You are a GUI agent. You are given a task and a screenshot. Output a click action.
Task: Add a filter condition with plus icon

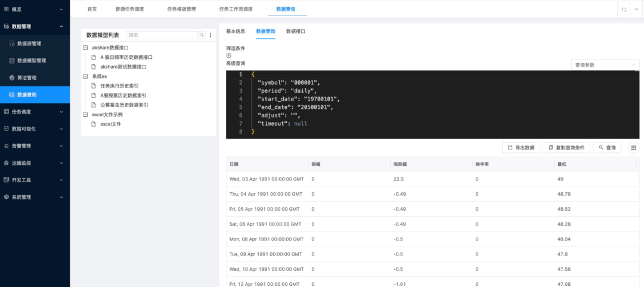pos(229,55)
